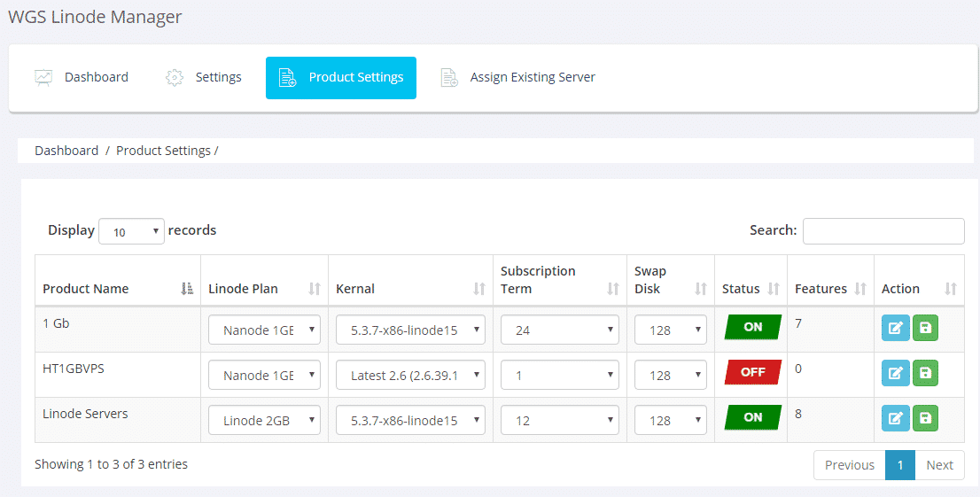Expand Linode Plan dropdown for Linode Servers

(264, 421)
